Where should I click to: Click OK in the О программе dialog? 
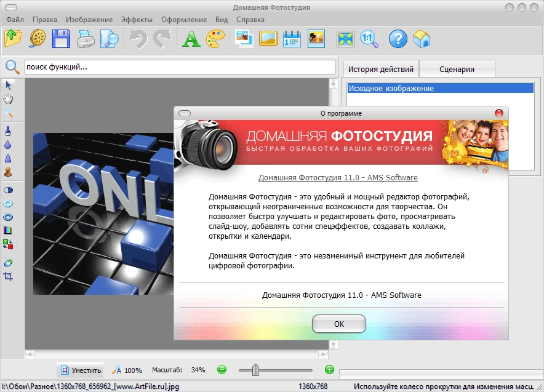tap(339, 324)
